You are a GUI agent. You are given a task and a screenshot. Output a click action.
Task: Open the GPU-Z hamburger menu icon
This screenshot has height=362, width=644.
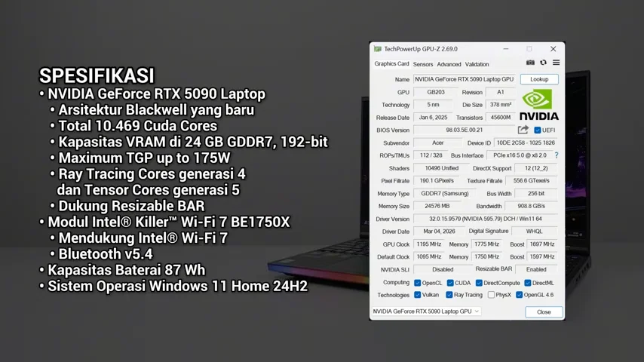click(x=556, y=63)
